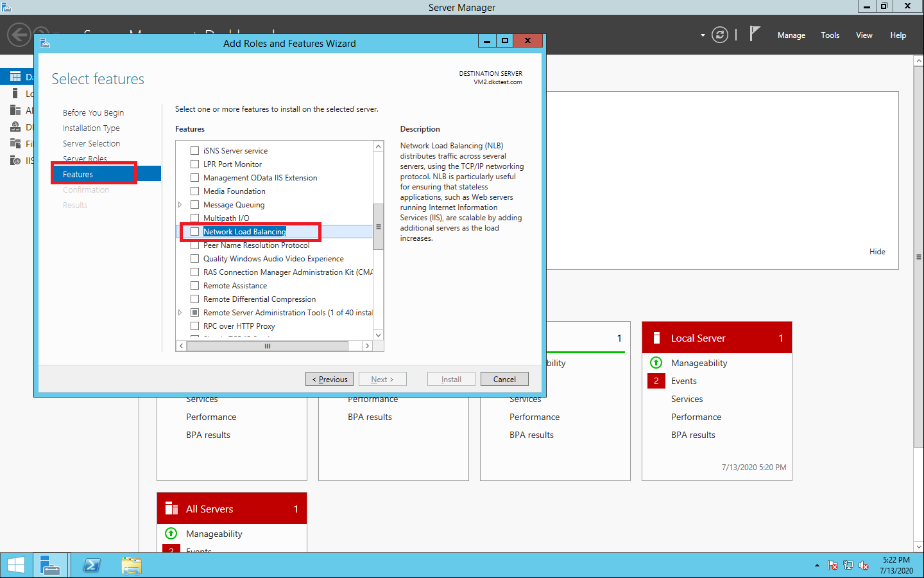Check the Remote Differential Compression checkbox
This screenshot has width=924, height=578.
coord(194,299)
